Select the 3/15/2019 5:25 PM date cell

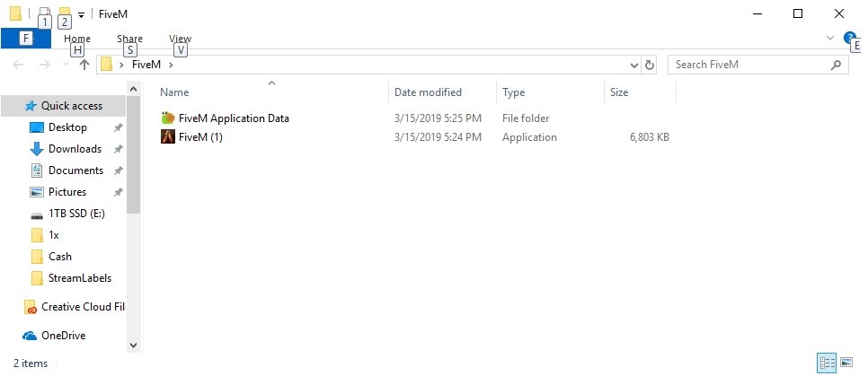[x=438, y=118]
